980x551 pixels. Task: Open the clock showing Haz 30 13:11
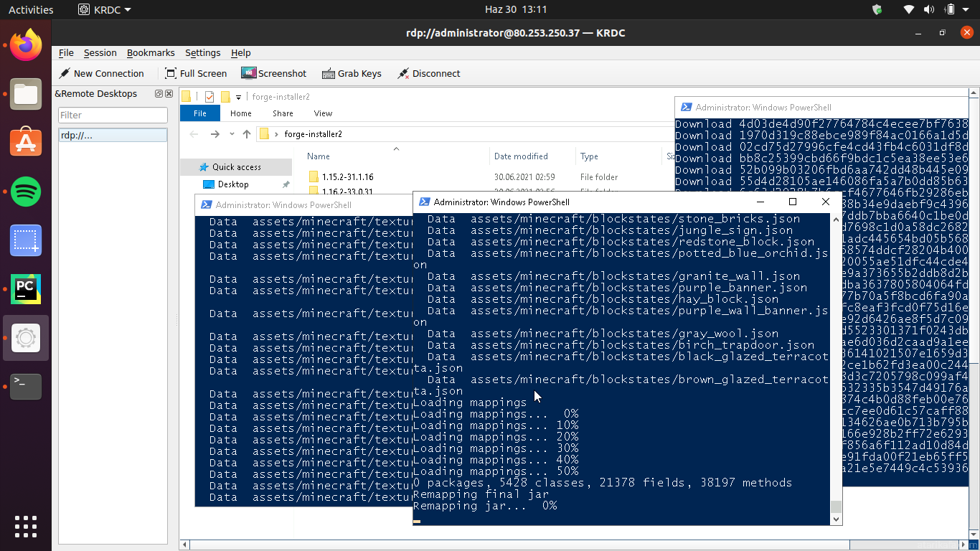[516, 9]
